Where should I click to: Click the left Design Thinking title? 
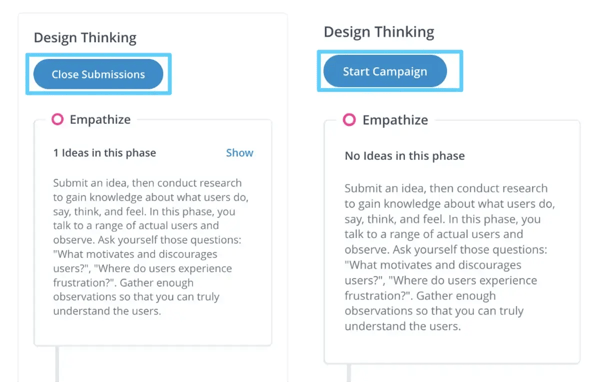[85, 38]
